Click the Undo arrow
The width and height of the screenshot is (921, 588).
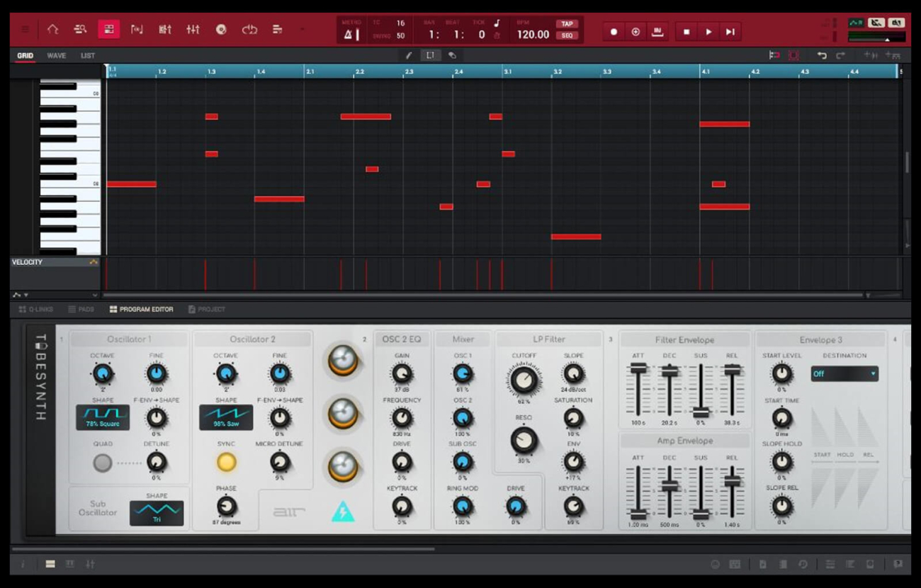click(822, 55)
